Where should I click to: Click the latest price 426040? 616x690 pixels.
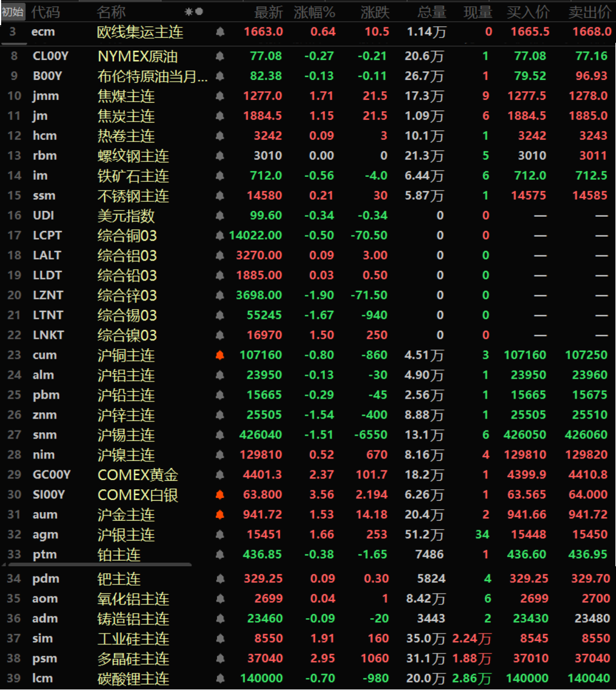pos(260,435)
